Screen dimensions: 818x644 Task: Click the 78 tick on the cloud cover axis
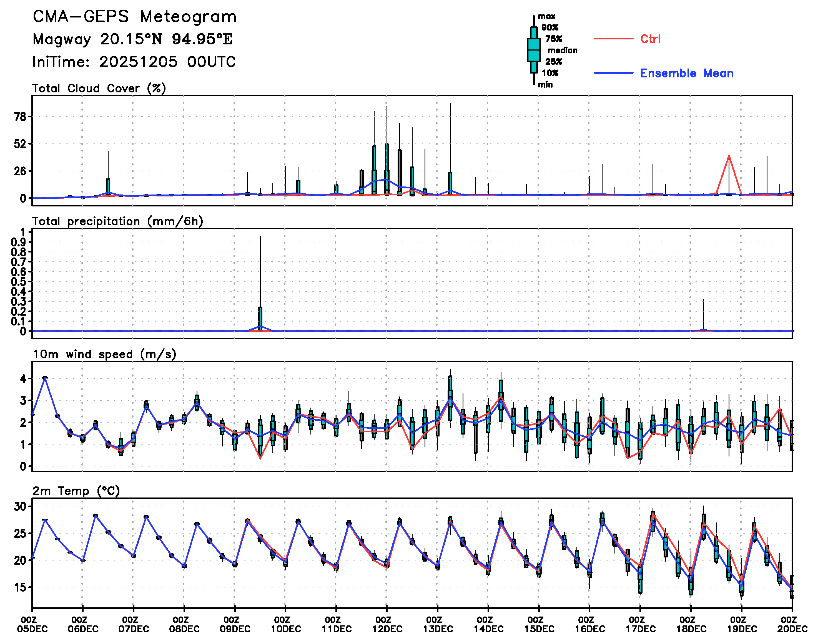21,117
